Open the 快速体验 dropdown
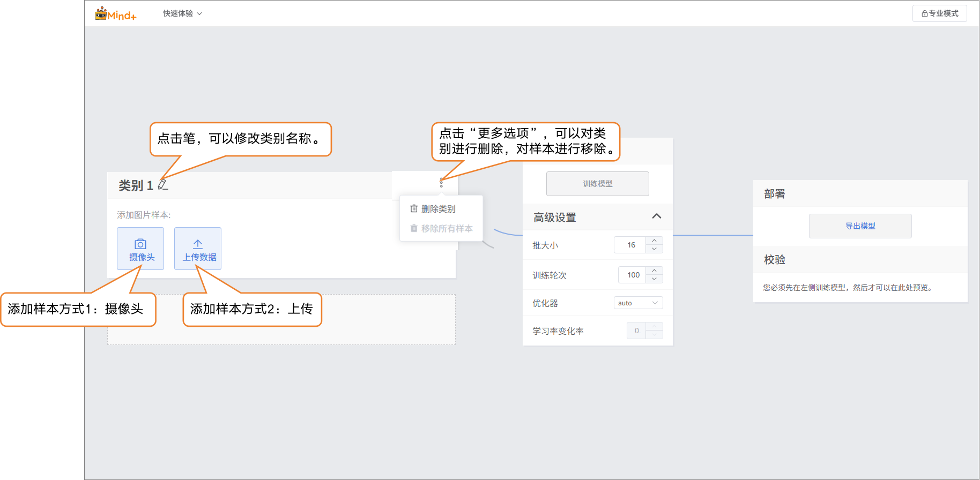 pyautogui.click(x=182, y=13)
